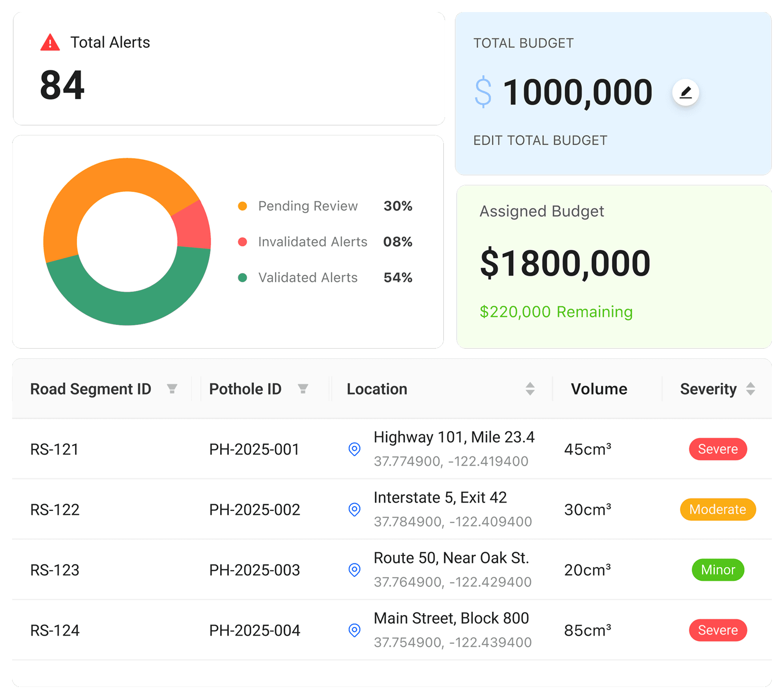This screenshot has height=699, width=784.
Task: Select the orange Pending Review legend dot
Action: pos(242,206)
